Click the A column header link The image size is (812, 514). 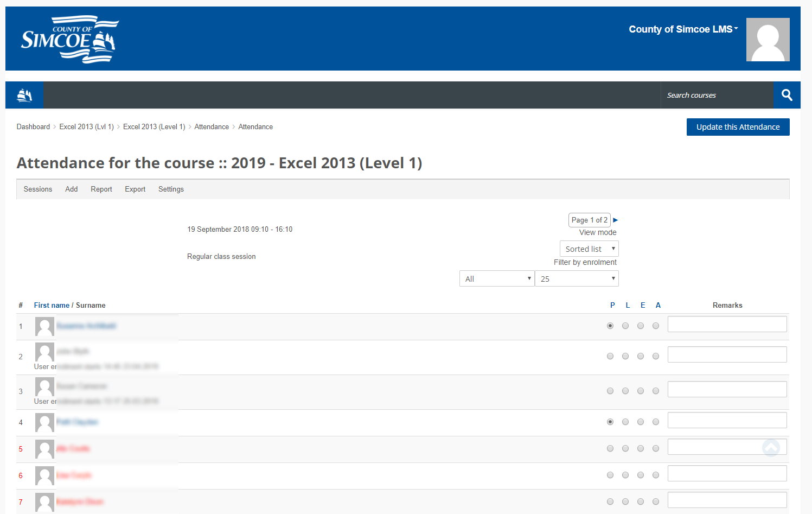pos(658,305)
